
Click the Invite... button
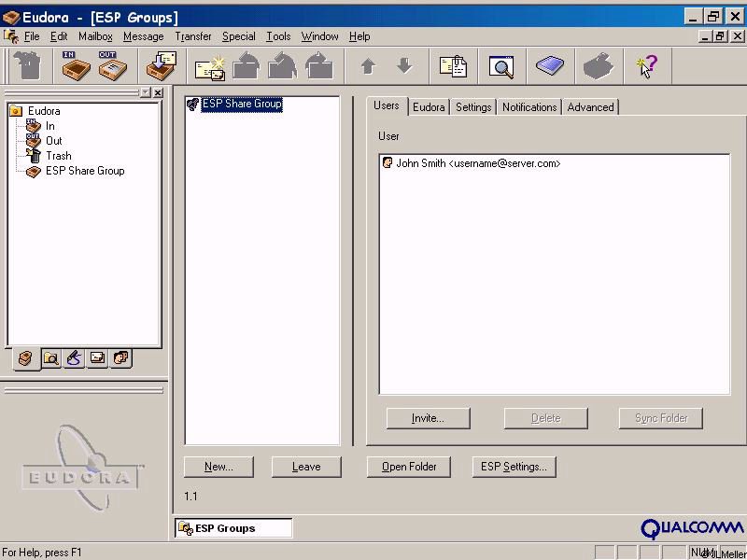click(x=428, y=418)
